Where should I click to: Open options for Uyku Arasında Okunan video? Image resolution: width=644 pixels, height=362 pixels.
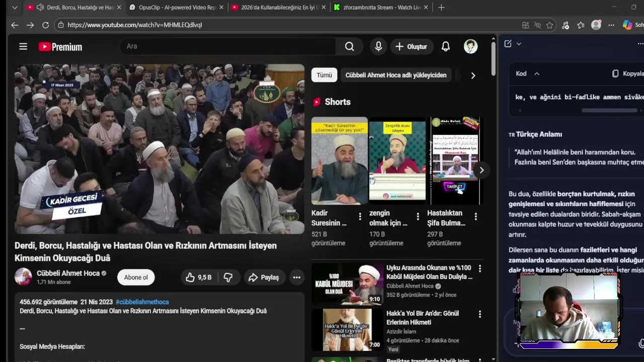coord(479,268)
